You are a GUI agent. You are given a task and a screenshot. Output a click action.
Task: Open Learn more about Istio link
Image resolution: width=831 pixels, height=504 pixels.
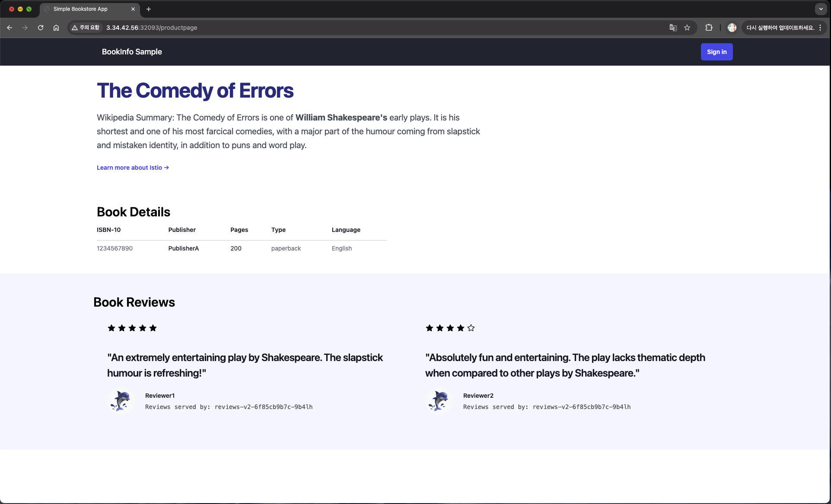pos(133,168)
